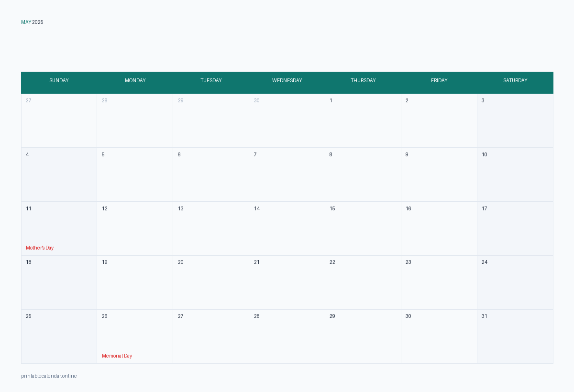Select date number 18
Viewport: 574px width, 392px height.
click(x=29, y=262)
